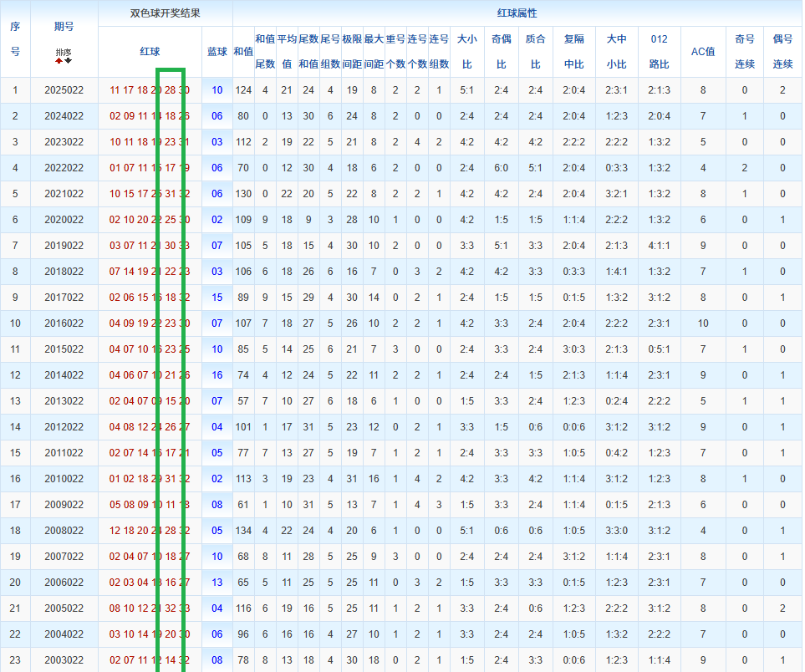Click the 期号 column header
The height and width of the screenshot is (672, 805).
64,26
